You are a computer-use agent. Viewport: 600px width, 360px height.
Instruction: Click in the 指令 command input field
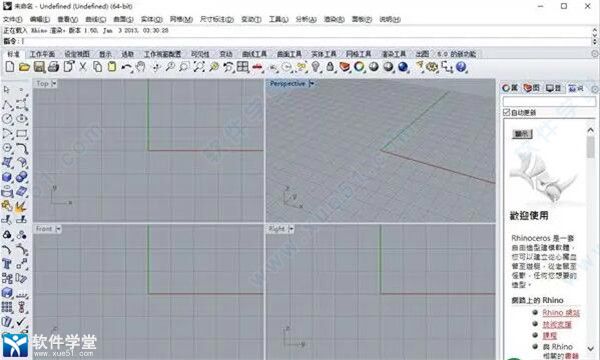pyautogui.click(x=306, y=41)
